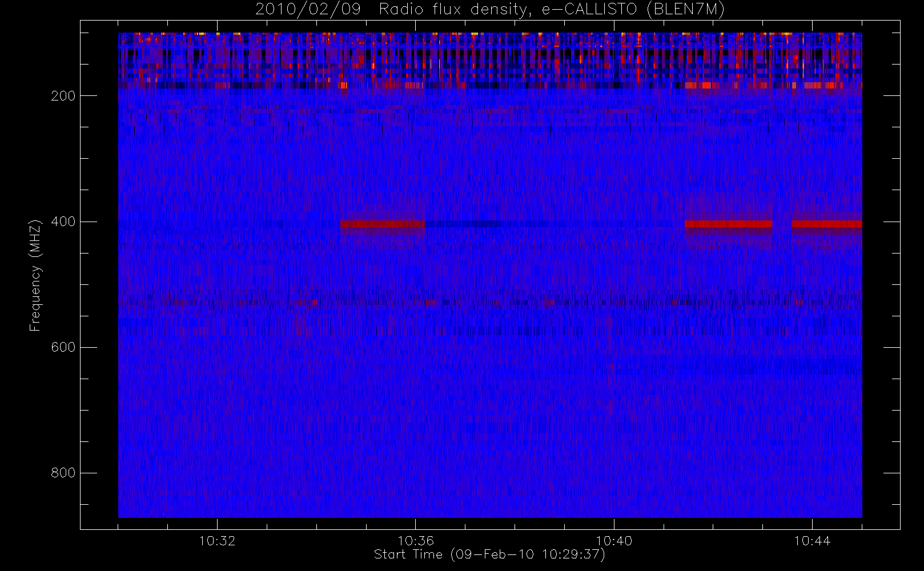Click the '400' frequency tick label
This screenshot has height=571, width=924.
coord(63,222)
